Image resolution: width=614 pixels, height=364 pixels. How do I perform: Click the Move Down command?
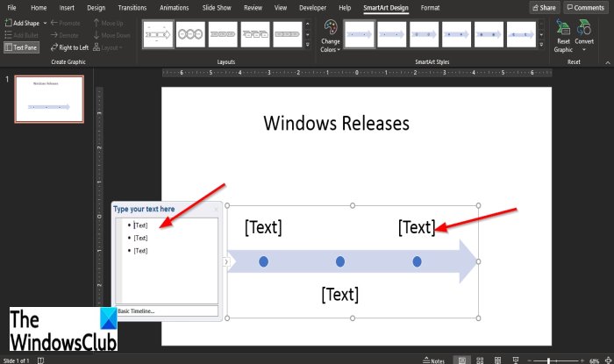pyautogui.click(x=111, y=35)
